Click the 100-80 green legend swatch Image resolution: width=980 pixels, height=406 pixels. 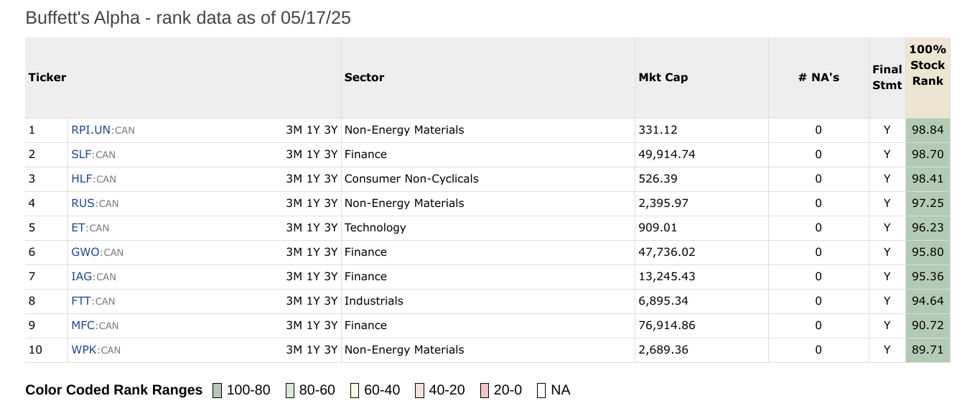click(x=218, y=390)
